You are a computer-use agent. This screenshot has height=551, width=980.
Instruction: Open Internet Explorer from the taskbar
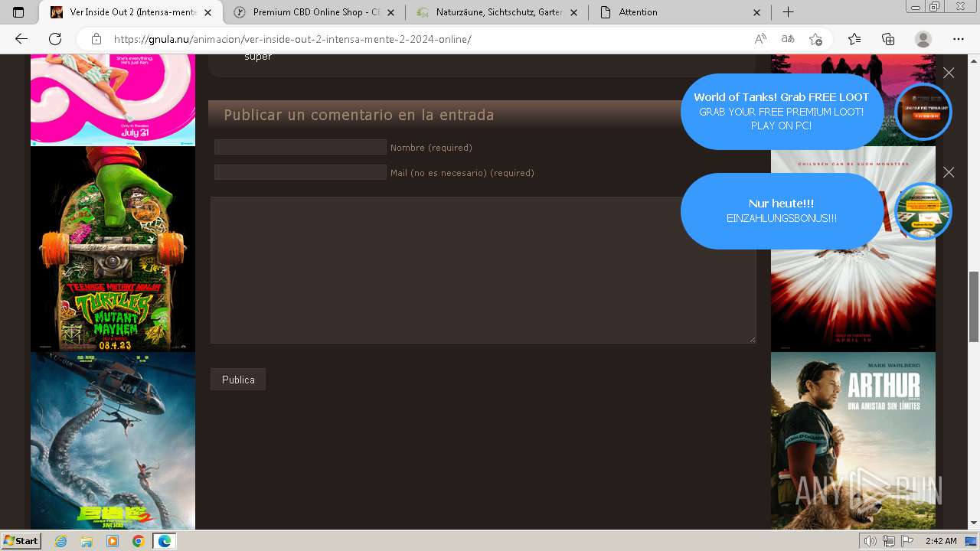pos(61,541)
